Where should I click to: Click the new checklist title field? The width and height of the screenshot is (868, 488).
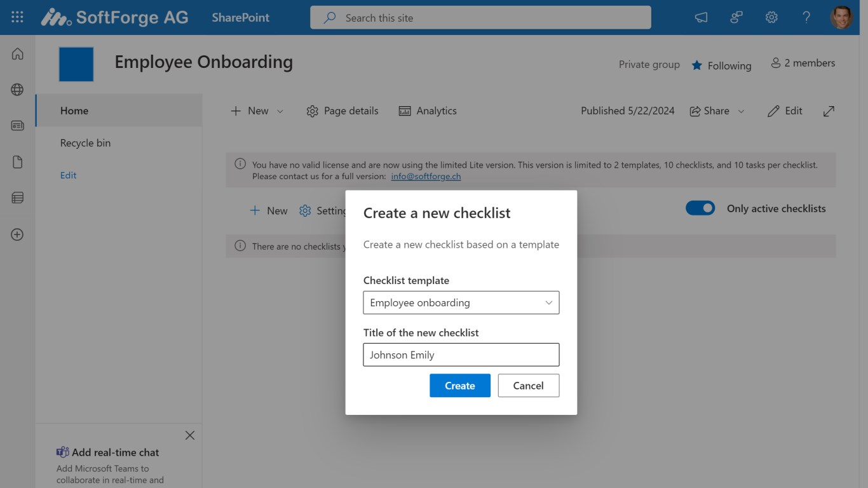click(461, 355)
